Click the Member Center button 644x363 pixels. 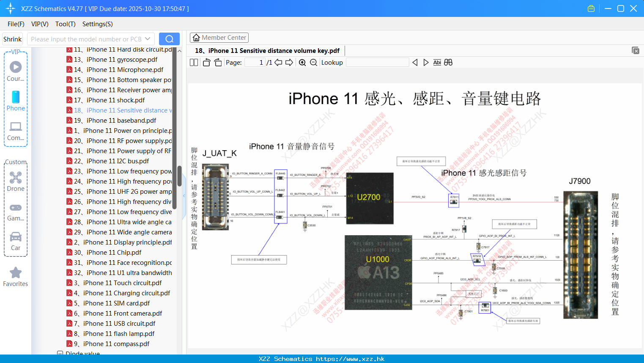point(219,38)
